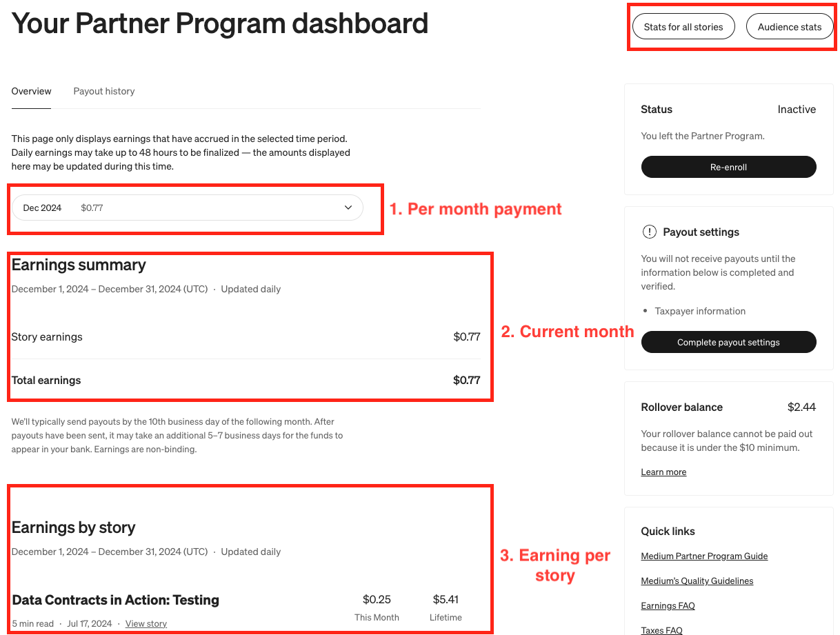Image resolution: width=840 pixels, height=635 pixels.
Task: Click the Taxpayer information bullet item
Action: (700, 311)
